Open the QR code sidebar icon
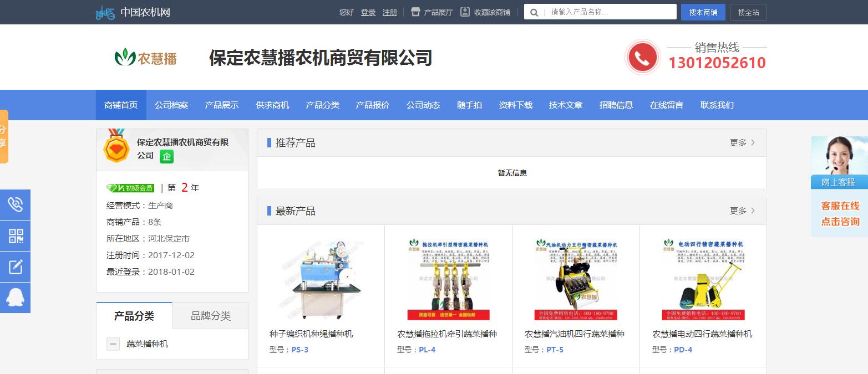Viewport: 868px width, 374px height. pyautogui.click(x=15, y=235)
